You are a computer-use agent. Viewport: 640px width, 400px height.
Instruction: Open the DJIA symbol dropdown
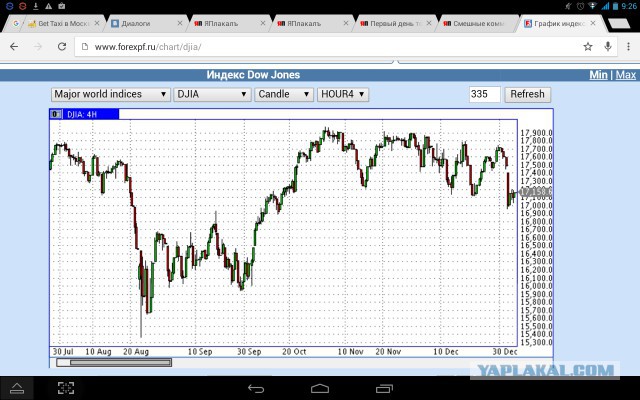(212, 94)
